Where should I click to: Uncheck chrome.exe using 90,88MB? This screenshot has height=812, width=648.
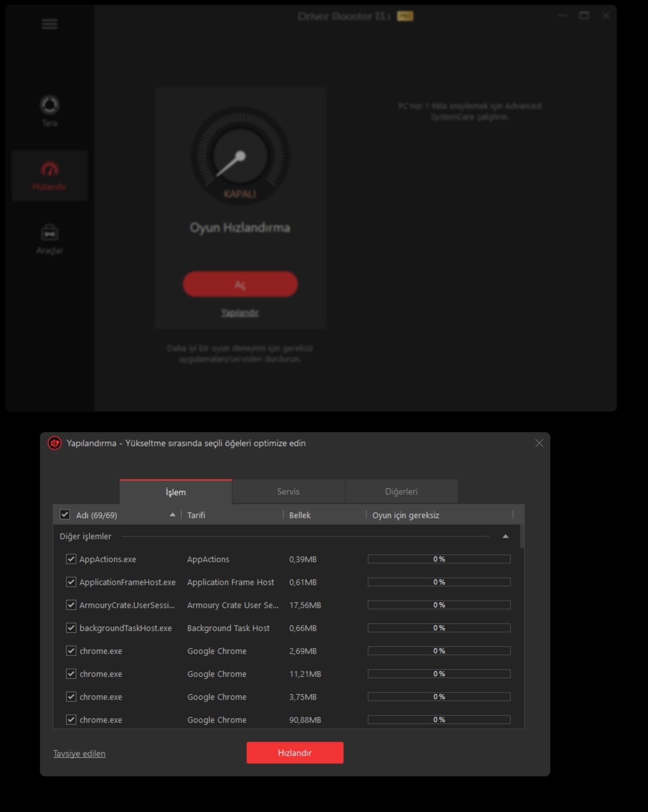coord(71,719)
